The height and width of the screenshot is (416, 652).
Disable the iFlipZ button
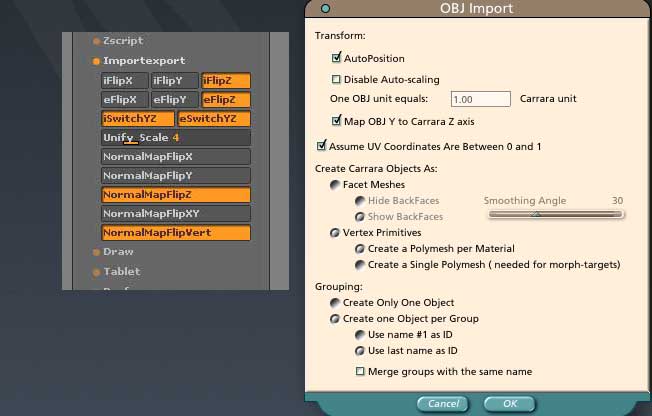[x=226, y=81]
